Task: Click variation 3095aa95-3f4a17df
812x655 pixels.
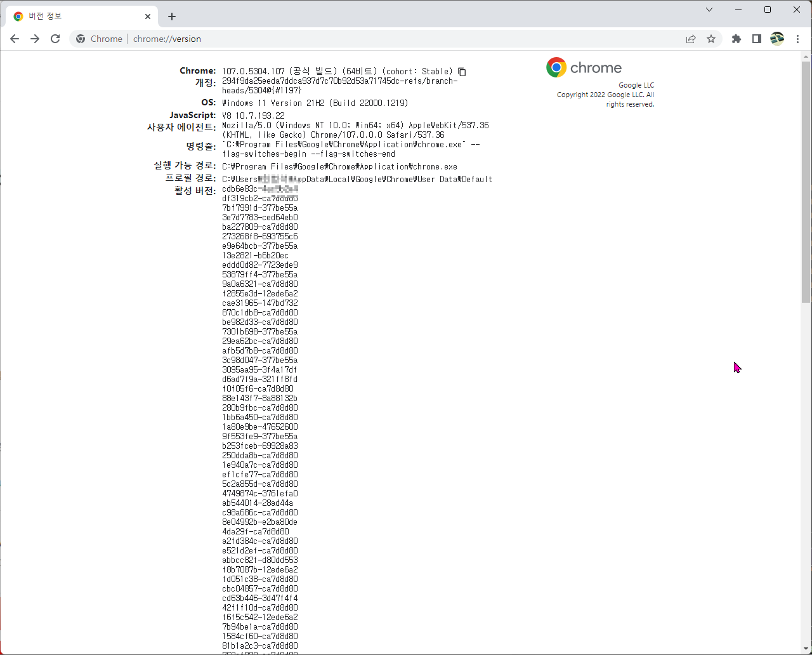Action: 259,369
